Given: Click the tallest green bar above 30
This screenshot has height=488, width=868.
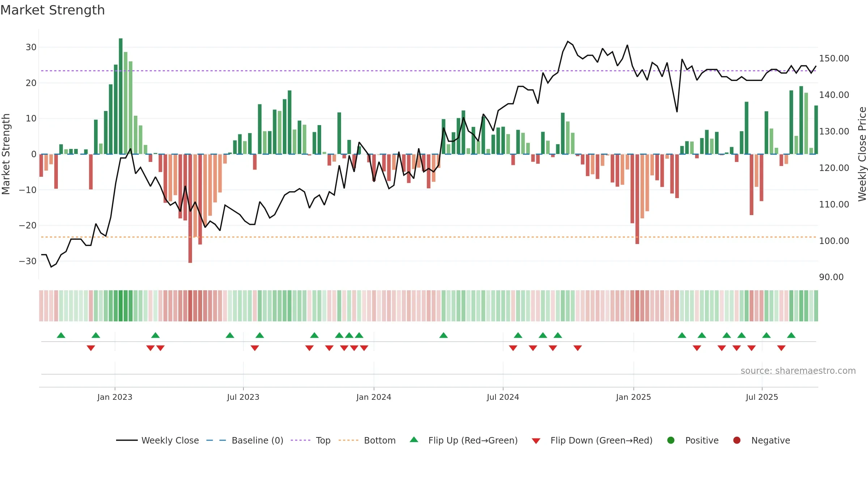Looking at the screenshot, I should 120,96.
